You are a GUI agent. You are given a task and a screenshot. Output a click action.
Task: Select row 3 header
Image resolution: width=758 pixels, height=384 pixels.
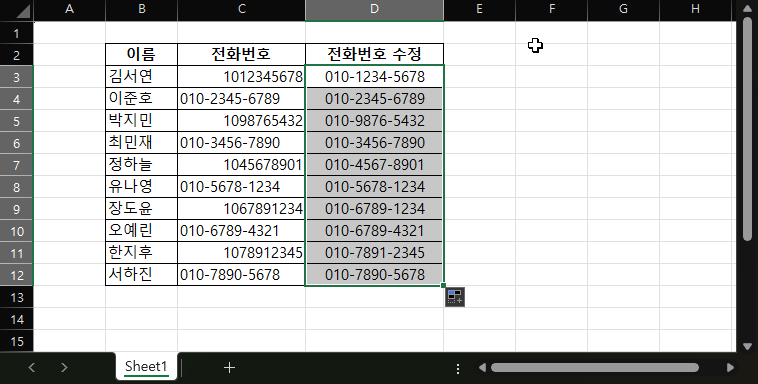point(17,77)
